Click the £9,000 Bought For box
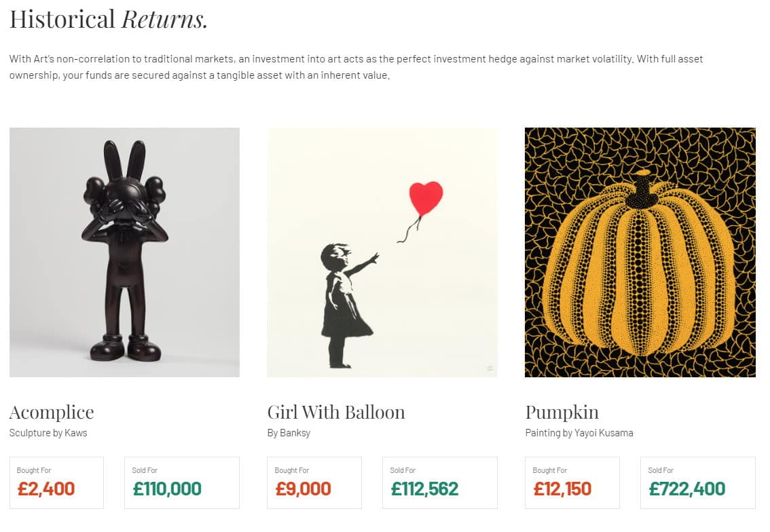Viewport: 770px width, 532px height. coord(314,483)
